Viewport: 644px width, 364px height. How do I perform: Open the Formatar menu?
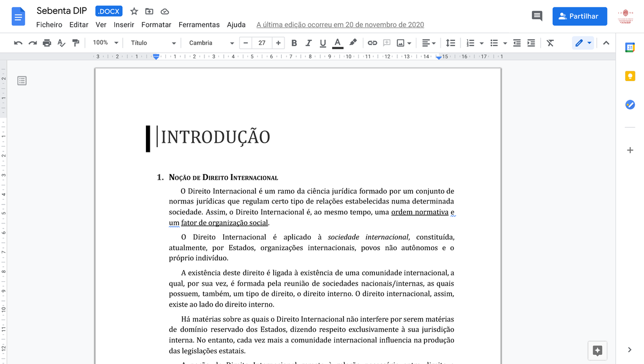click(x=156, y=24)
